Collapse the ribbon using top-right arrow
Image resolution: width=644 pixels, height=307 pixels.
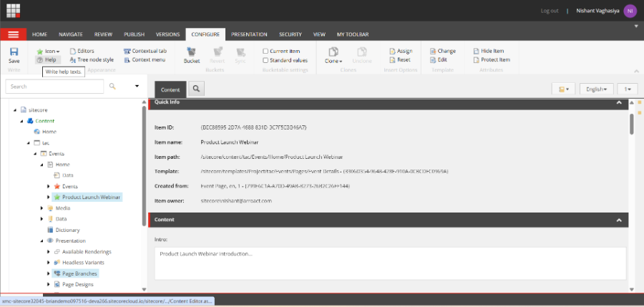[637, 26]
